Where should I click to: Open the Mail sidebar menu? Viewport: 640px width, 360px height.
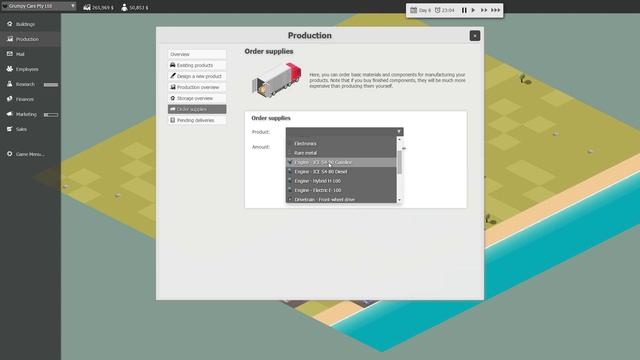(x=30, y=54)
